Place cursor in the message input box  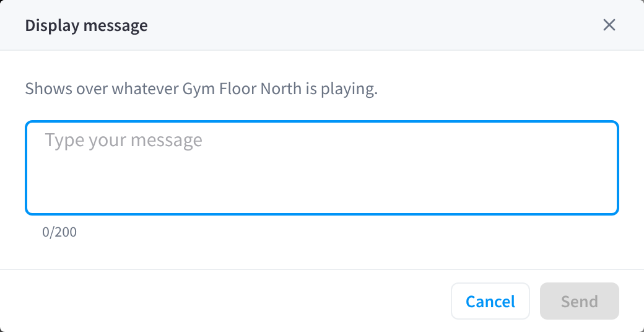322,168
